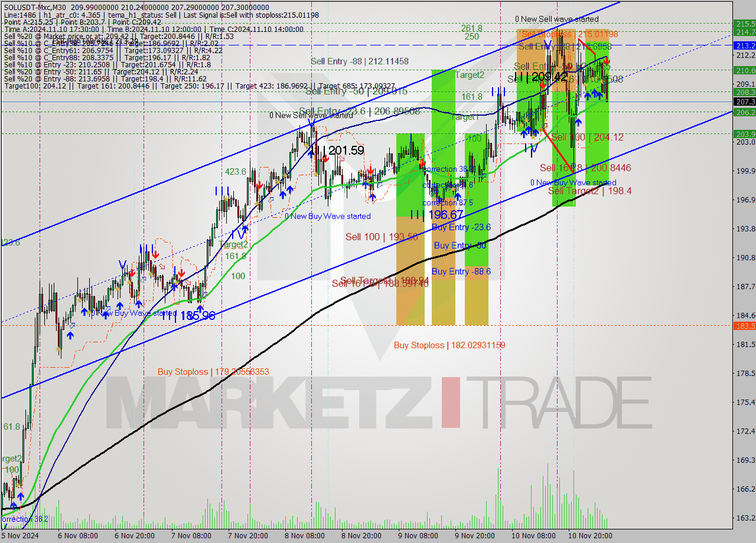Select the Time A:2024.11.10 17:30:00 line
Image resolution: width=756 pixels, height=543 pixels.
[154, 28]
